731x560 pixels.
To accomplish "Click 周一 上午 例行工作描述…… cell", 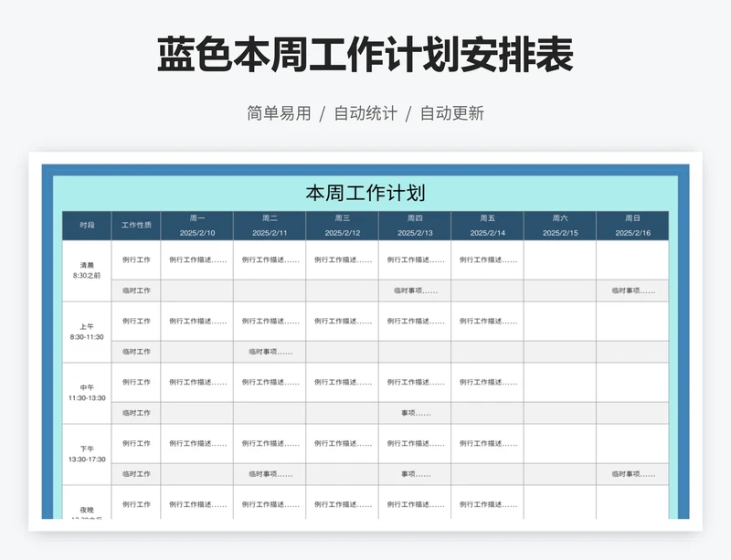I will (197, 322).
